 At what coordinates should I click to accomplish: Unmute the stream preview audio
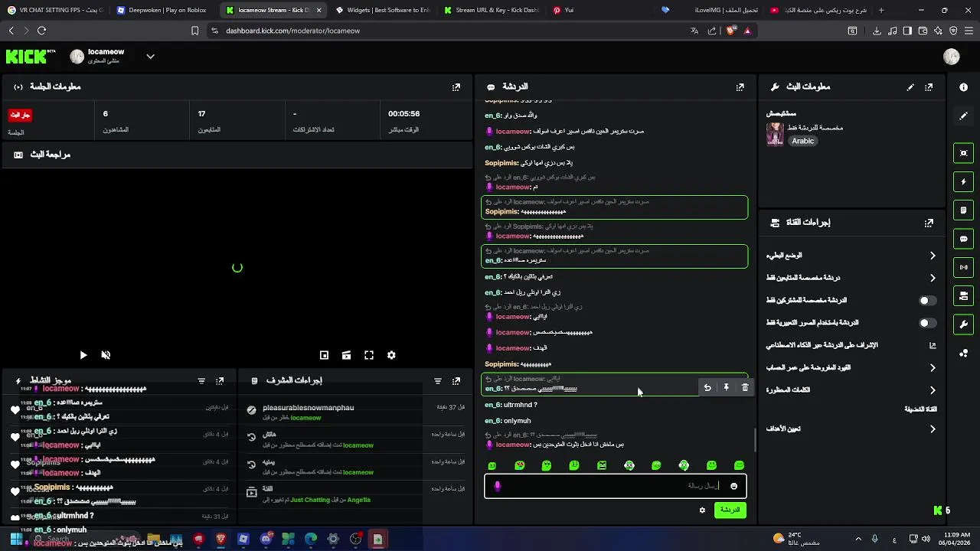tap(106, 355)
